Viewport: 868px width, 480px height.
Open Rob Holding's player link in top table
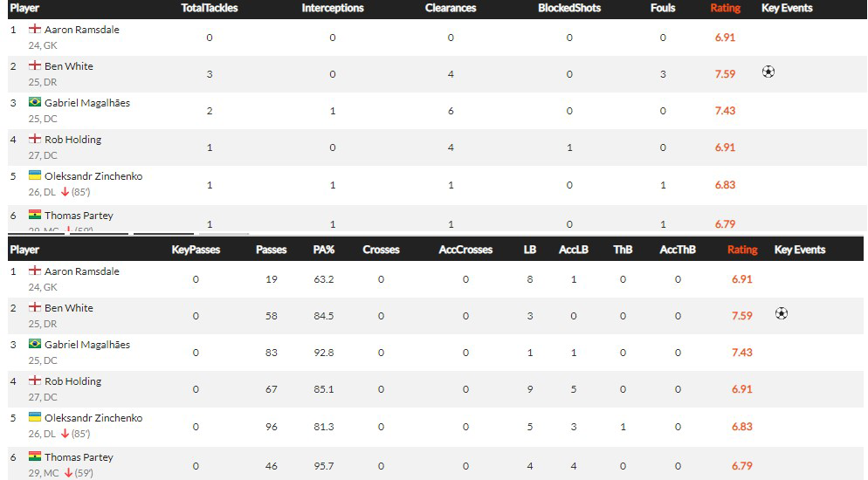pyautogui.click(x=73, y=140)
